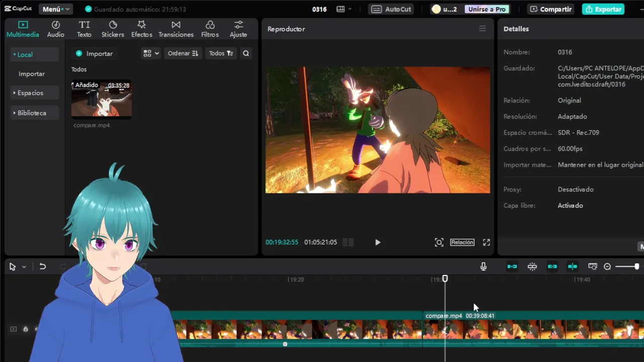Click the current timecode 00:19:32:55
The width and height of the screenshot is (644, 362).
pos(282,242)
